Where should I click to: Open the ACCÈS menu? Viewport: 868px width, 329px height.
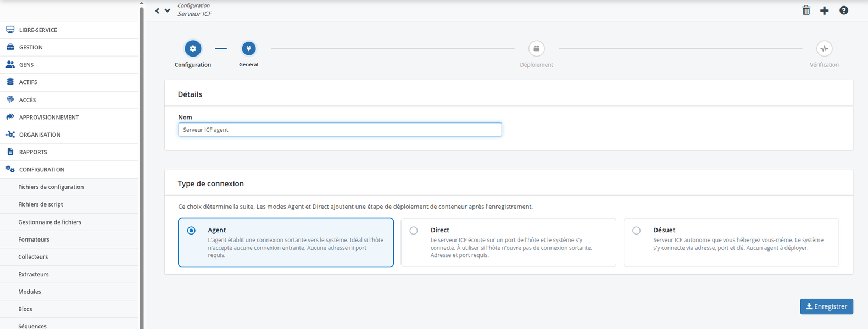(x=69, y=99)
